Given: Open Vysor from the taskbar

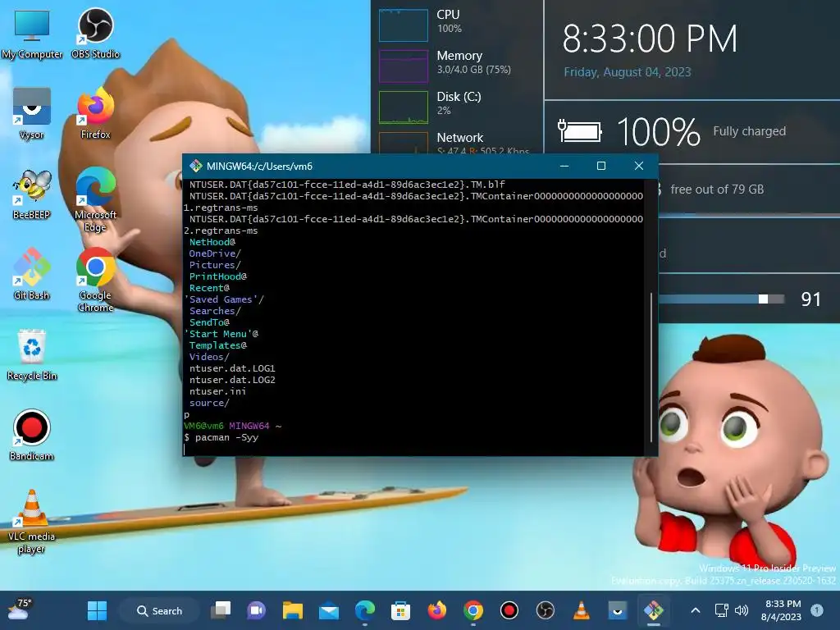Looking at the screenshot, I should 617,610.
